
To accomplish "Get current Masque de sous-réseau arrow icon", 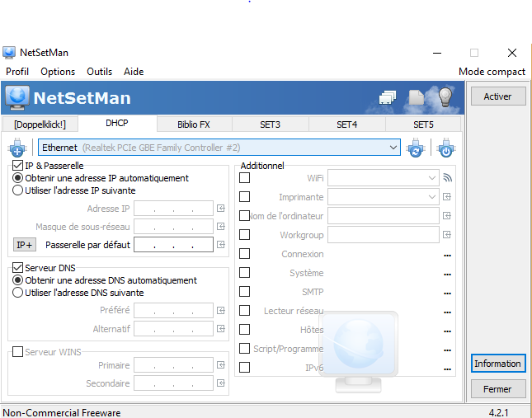I will click(221, 227).
